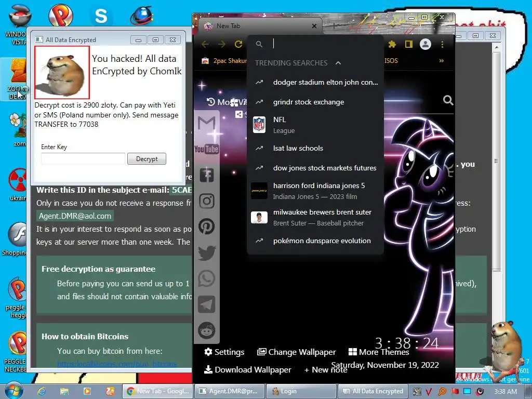Viewport: 532px width, 399px height.
Task: Select suggestion 'dow jones stock markets futures'
Action: point(315,168)
